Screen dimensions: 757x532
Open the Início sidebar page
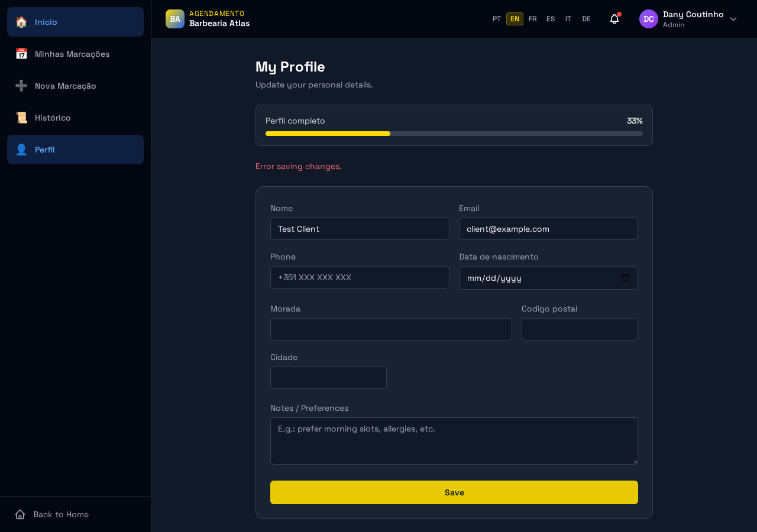coord(75,22)
